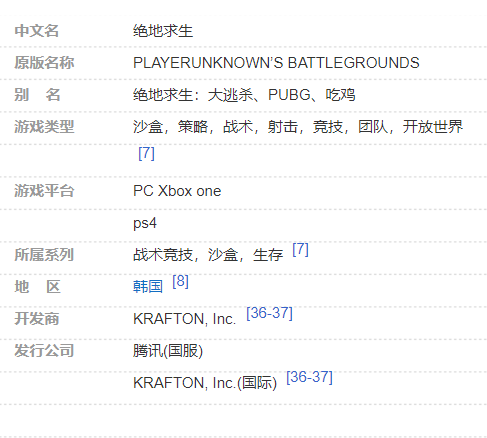The image size is (487, 438).
Task: Select the 开发商 label
Action: [37, 319]
